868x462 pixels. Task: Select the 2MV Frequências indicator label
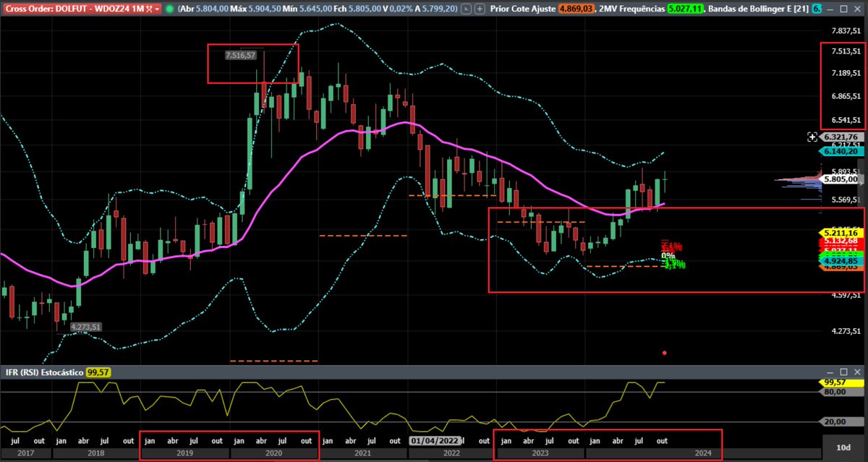[x=631, y=9]
